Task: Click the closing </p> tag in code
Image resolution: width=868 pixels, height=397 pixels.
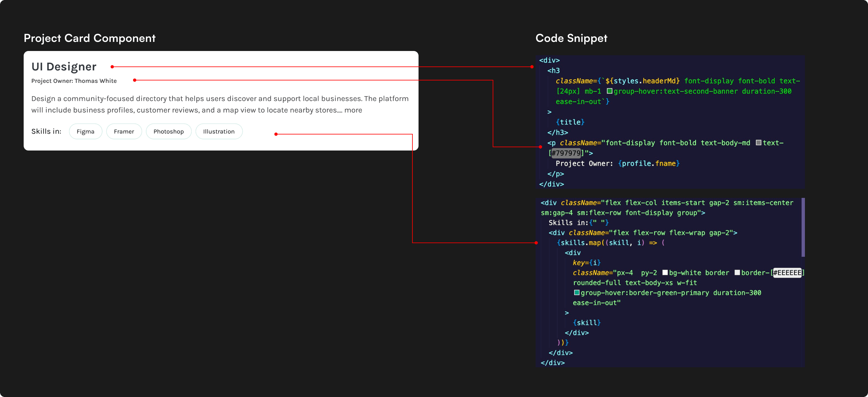Action: pyautogui.click(x=556, y=174)
